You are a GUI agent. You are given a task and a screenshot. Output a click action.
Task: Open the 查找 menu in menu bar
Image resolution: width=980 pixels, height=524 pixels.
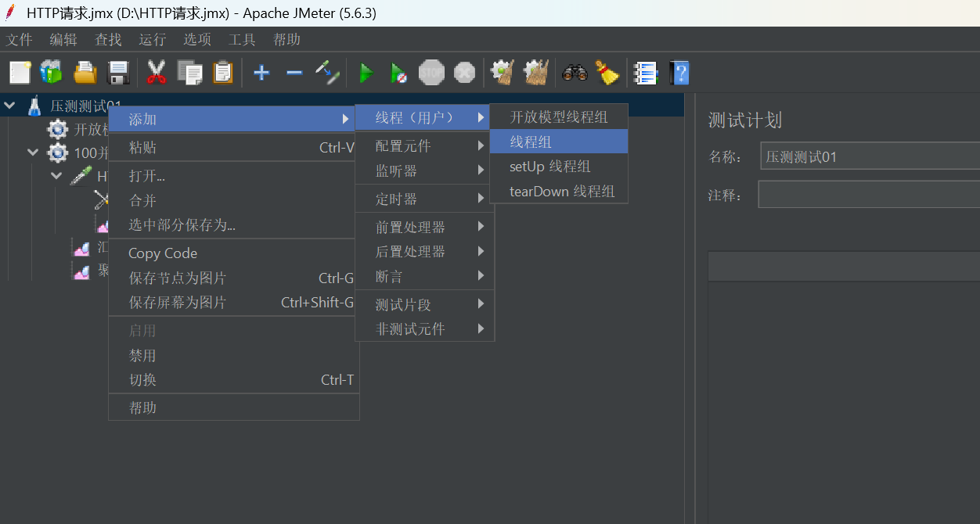tap(108, 40)
